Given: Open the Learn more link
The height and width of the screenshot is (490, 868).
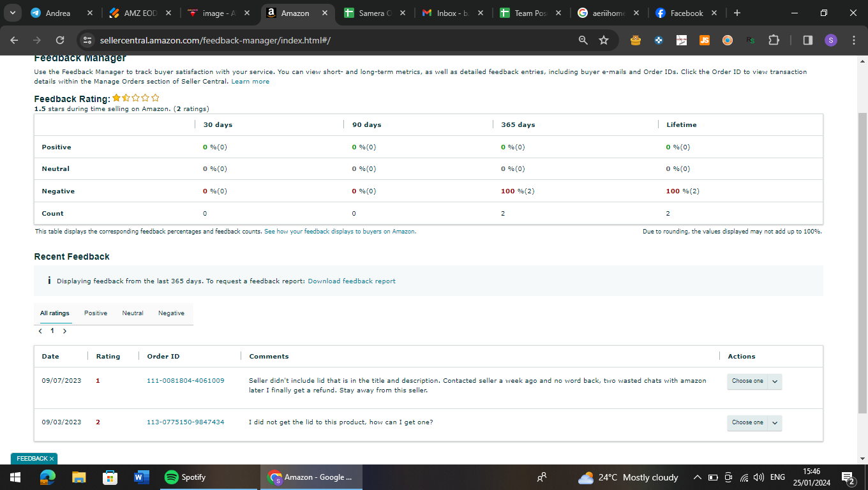Looking at the screenshot, I should tap(250, 82).
